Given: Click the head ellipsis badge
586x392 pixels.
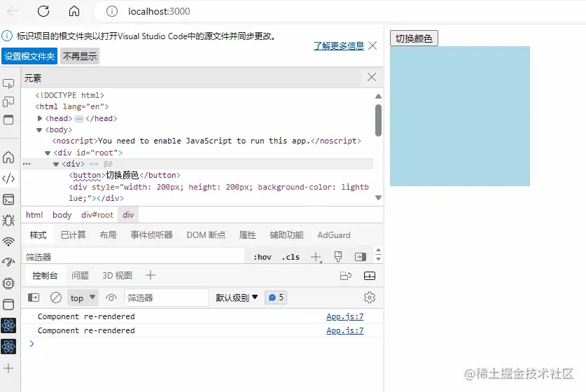Looking at the screenshot, I should (x=79, y=119).
